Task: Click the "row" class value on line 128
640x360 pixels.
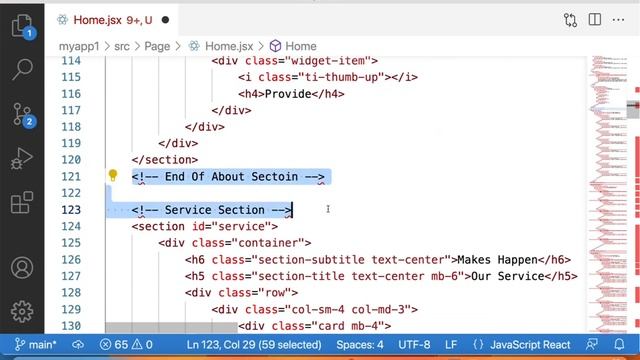Action: coord(275,293)
